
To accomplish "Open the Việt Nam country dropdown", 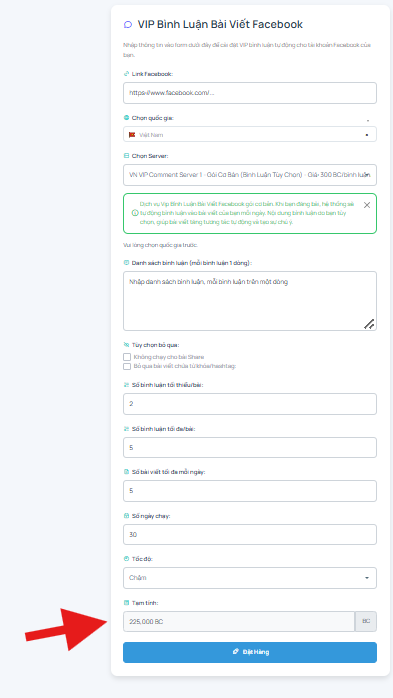I will pos(250,134).
